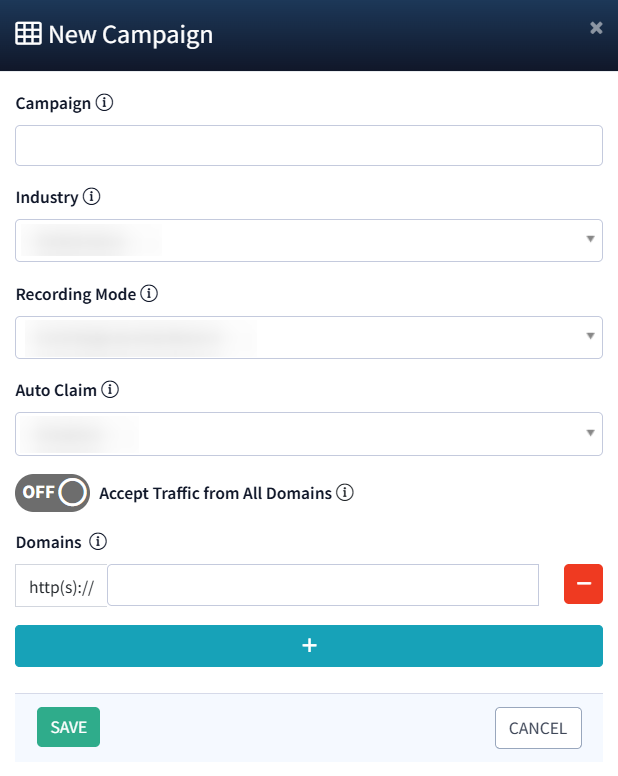Viewport: 618px width, 776px height.
Task: Show info tooltip icon for Industry
Action: [x=91, y=197]
